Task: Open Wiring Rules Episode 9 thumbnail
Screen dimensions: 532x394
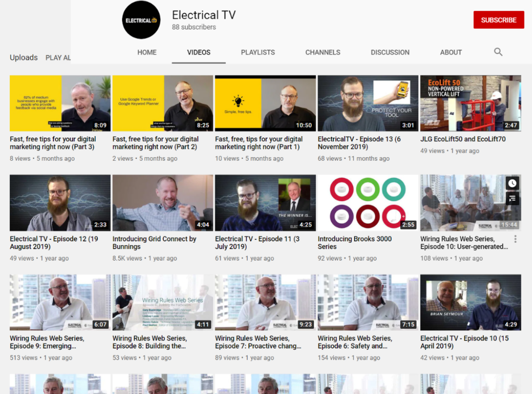Action: coord(60,302)
